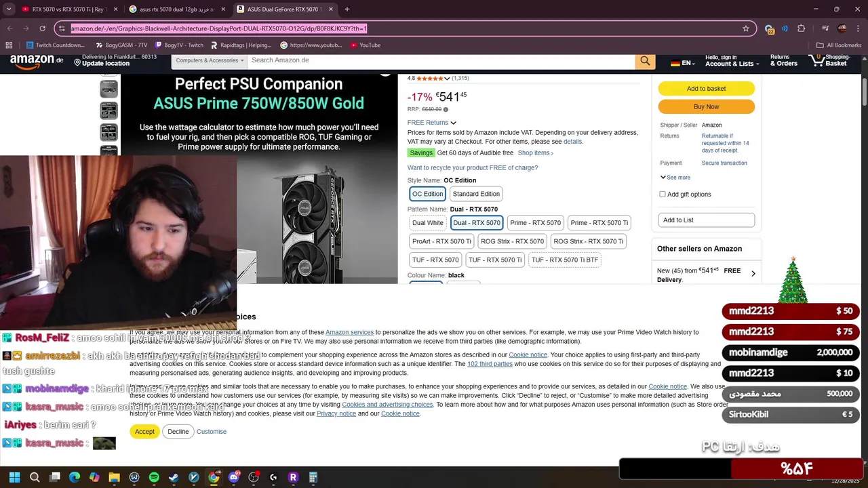Open the Chrome tab search dropdown arrow
Viewport: 868px width, 488px height.
pyautogui.click(x=9, y=9)
